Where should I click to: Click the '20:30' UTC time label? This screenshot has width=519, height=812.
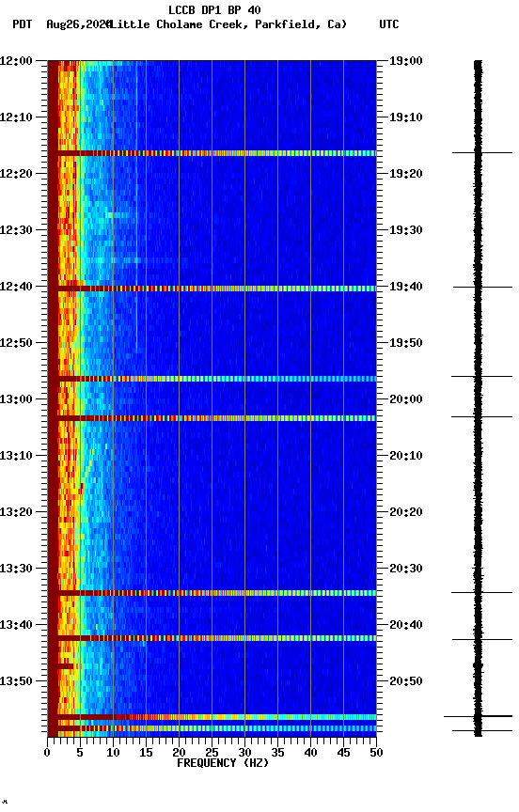(x=406, y=569)
